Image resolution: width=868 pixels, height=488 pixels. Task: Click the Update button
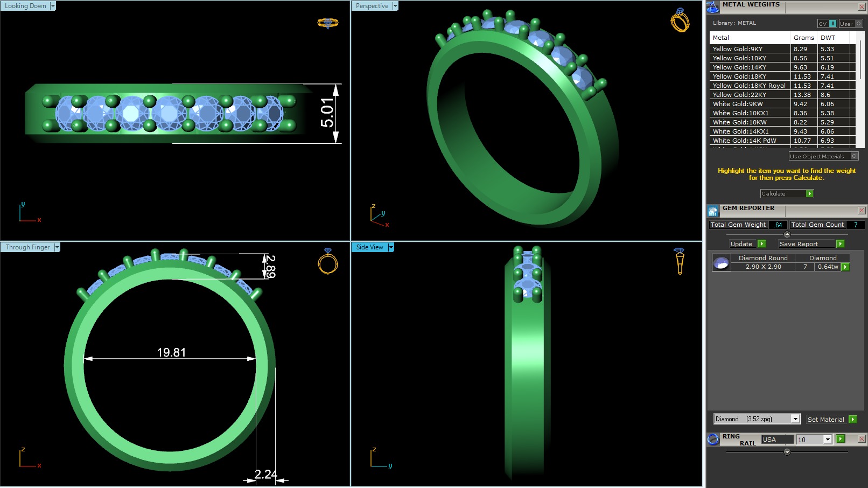[x=743, y=244]
